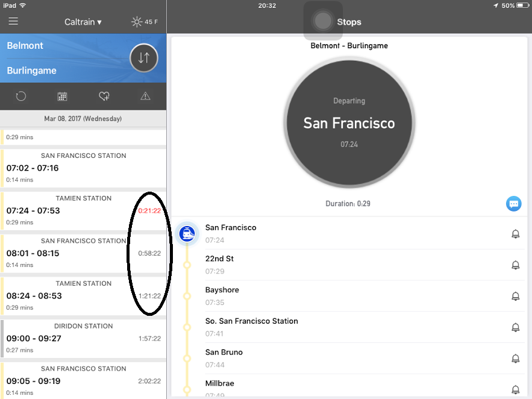
Task: Set alarm bell for 22nd St stop
Action: [515, 265]
